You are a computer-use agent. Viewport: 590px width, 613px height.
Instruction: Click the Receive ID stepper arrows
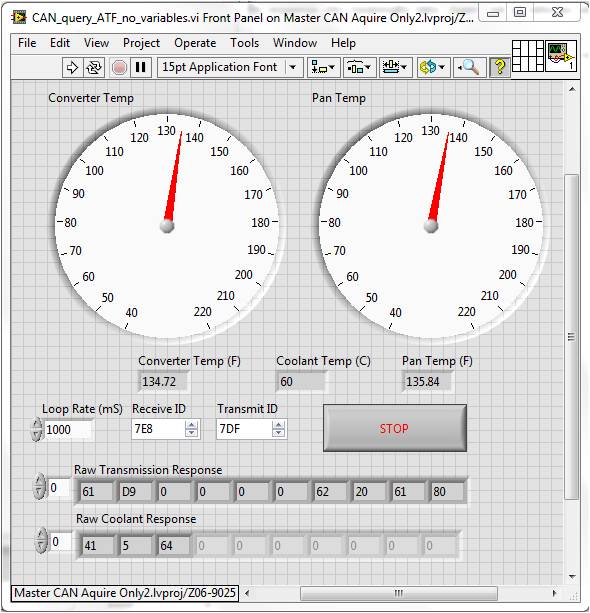point(191,429)
